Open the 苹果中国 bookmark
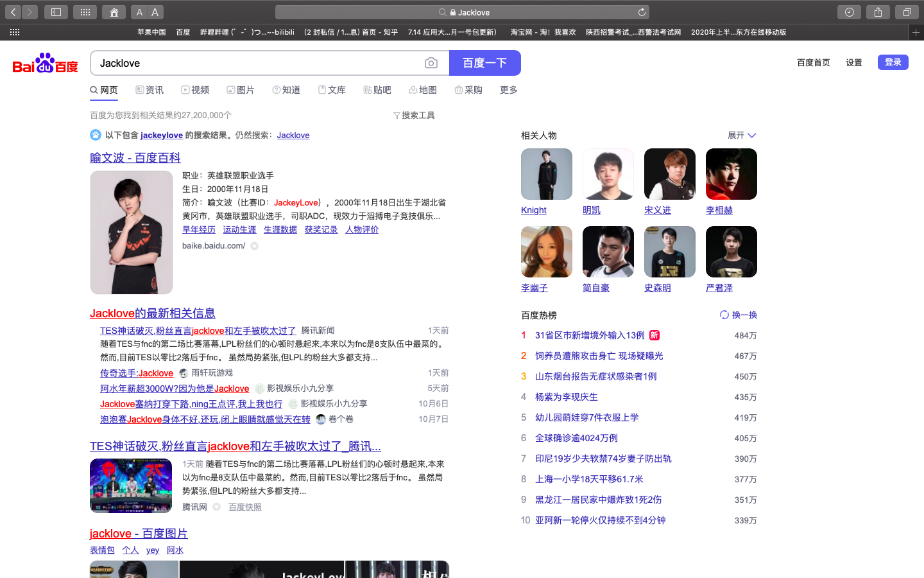The width and height of the screenshot is (924, 578). pos(151,32)
